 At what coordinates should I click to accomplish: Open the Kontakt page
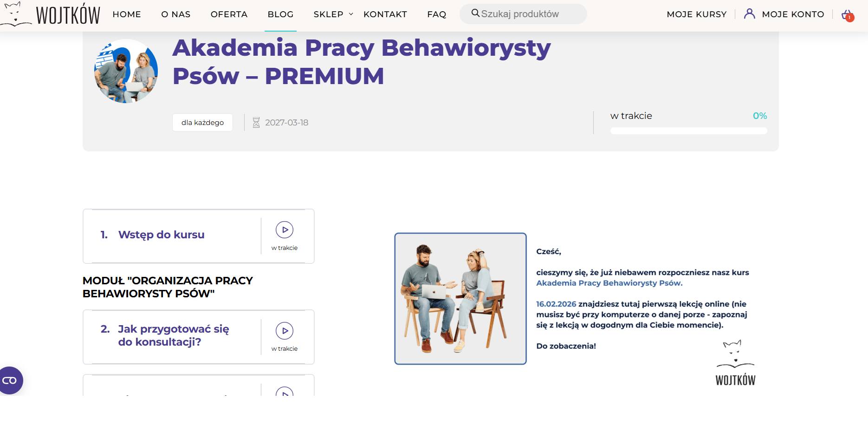click(x=385, y=14)
